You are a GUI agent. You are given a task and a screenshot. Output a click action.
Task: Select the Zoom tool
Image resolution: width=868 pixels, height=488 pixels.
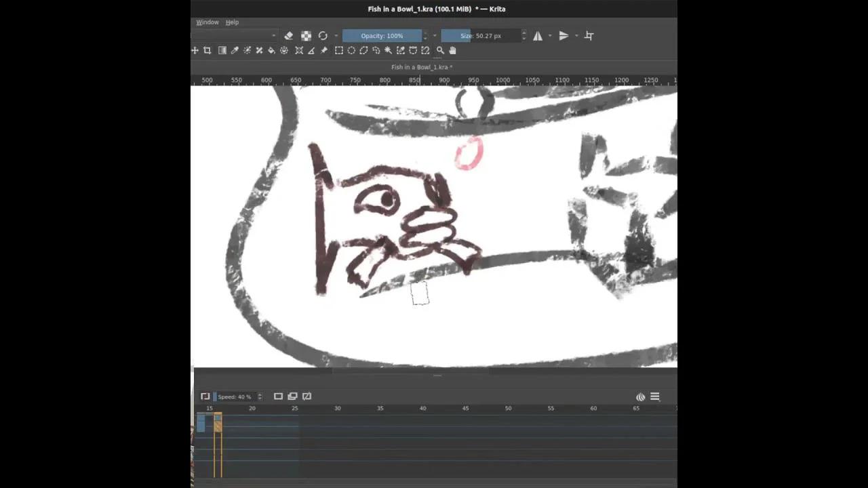[439, 50]
